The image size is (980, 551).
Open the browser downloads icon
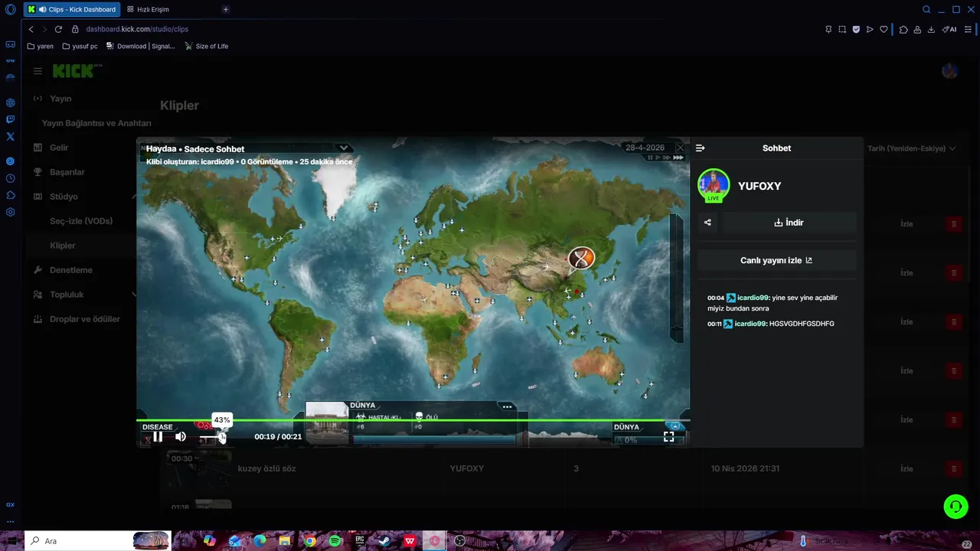pyautogui.click(x=931, y=29)
